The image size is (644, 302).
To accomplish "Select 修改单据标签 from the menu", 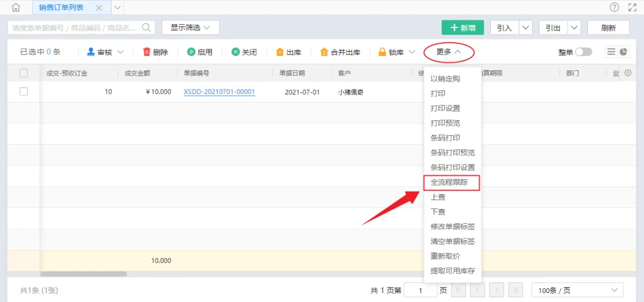I will [x=452, y=226].
